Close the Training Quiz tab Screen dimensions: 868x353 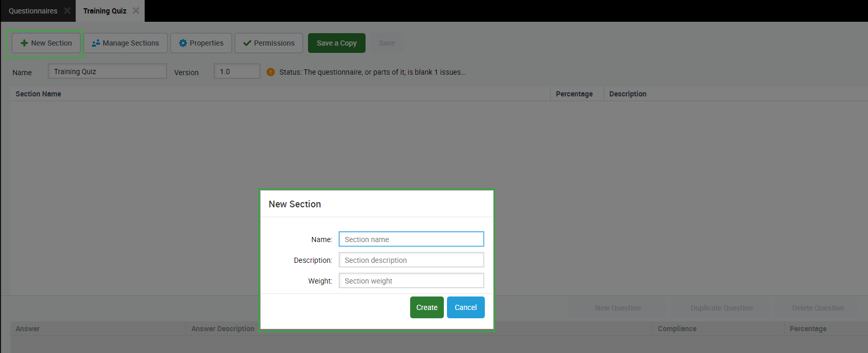click(x=136, y=11)
